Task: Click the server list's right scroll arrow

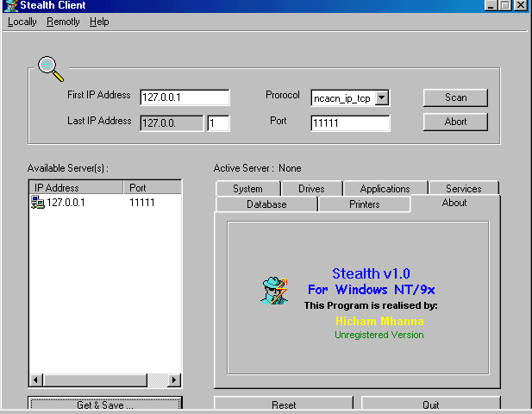Action: pyautogui.click(x=174, y=379)
